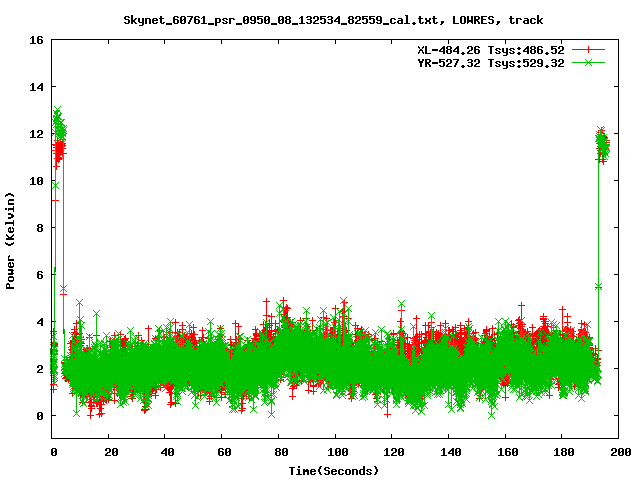Click x-axis tick label 80
This screenshot has height=480, width=640.
[x=281, y=452]
